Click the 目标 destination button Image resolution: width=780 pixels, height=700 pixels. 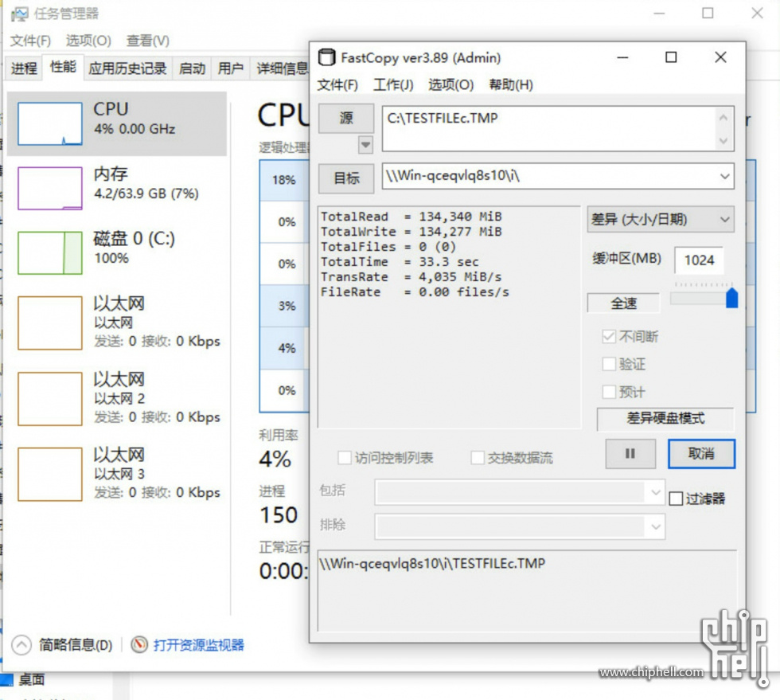point(346,178)
